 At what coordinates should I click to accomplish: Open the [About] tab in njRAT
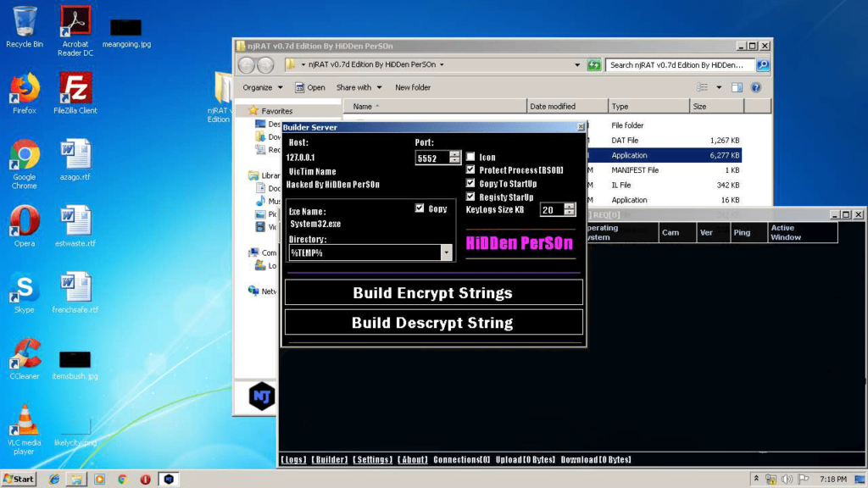point(413,460)
